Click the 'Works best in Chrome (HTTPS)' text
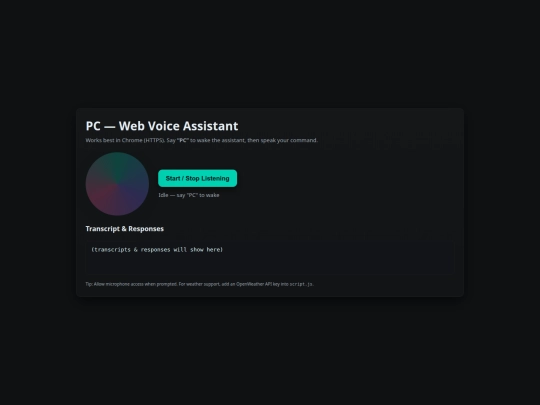Screen dimensions: 540x405 (x=123, y=140)
